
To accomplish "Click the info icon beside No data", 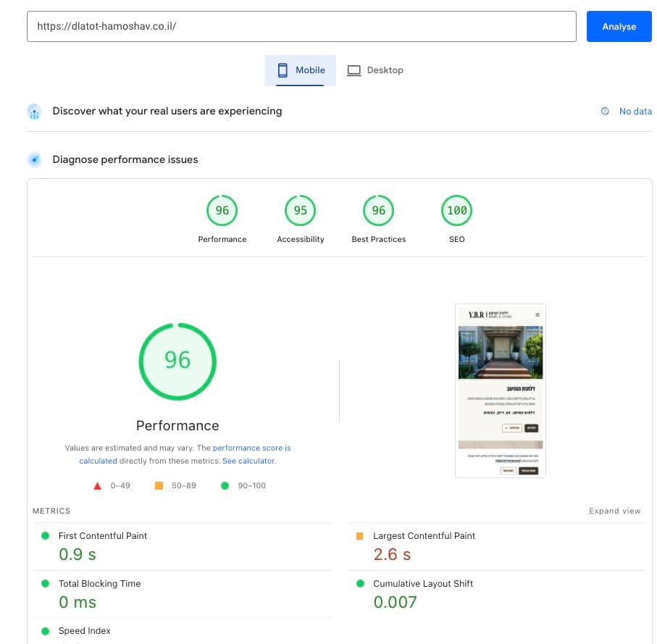I will [x=606, y=111].
